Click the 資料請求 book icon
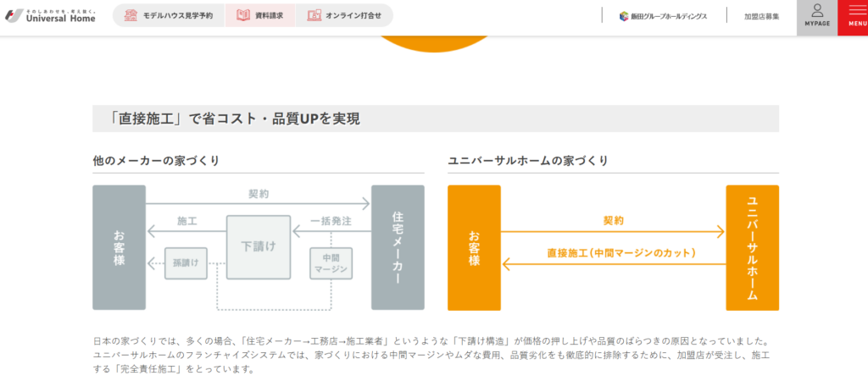This screenshot has height=392, width=868. pos(243,15)
